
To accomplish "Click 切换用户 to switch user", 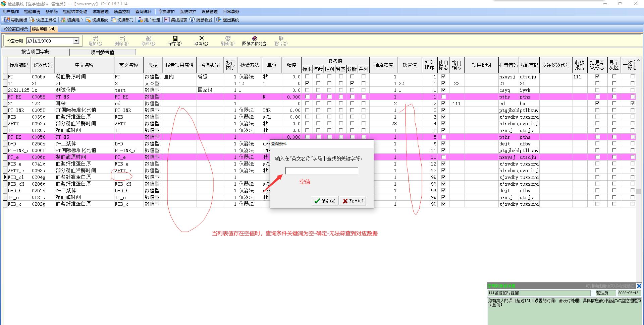I will coord(72,20).
